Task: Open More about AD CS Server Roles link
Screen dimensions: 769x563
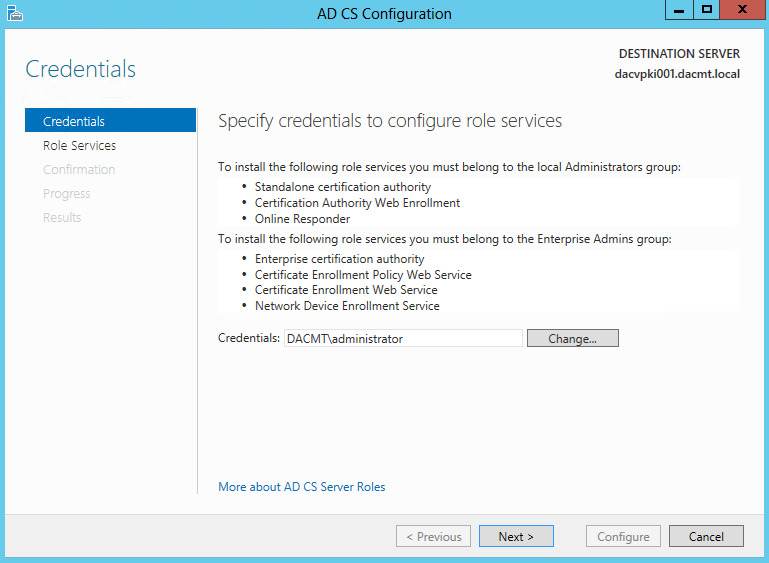Action: pos(302,486)
